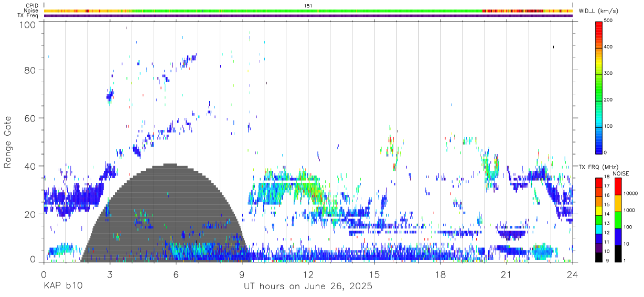Click the CPID value 151

coord(308,6)
